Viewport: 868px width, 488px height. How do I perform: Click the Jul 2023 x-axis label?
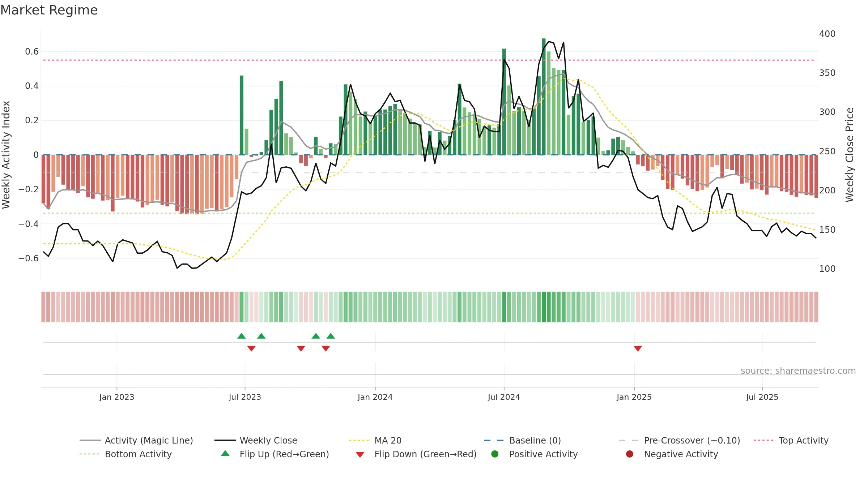tap(245, 397)
